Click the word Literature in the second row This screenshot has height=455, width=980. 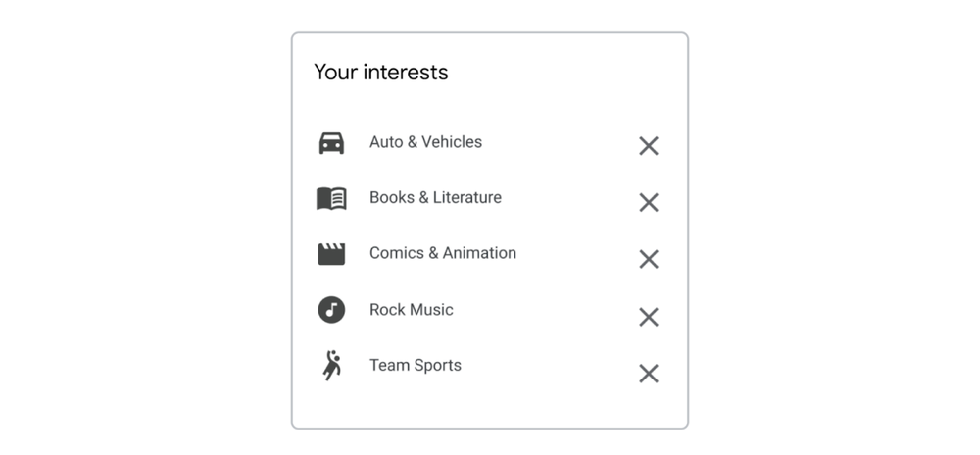tap(467, 198)
